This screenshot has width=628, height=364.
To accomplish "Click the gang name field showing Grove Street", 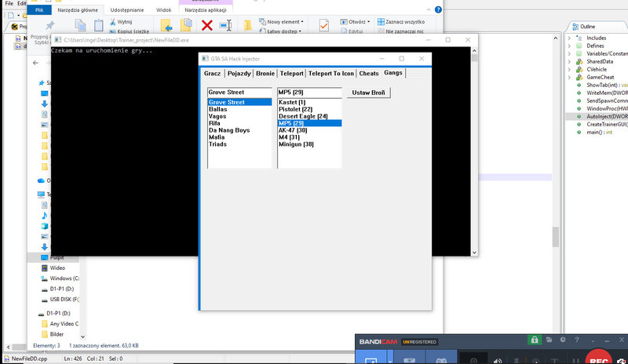I will pyautogui.click(x=239, y=92).
